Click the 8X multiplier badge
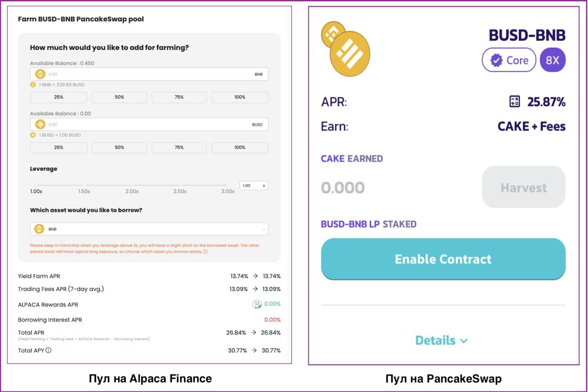Viewport: 588px width, 392px height. [x=553, y=60]
